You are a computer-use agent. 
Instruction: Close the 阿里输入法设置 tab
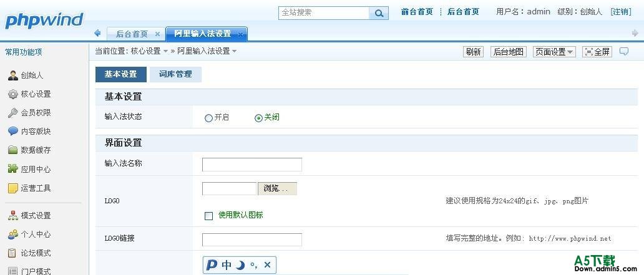click(241, 34)
